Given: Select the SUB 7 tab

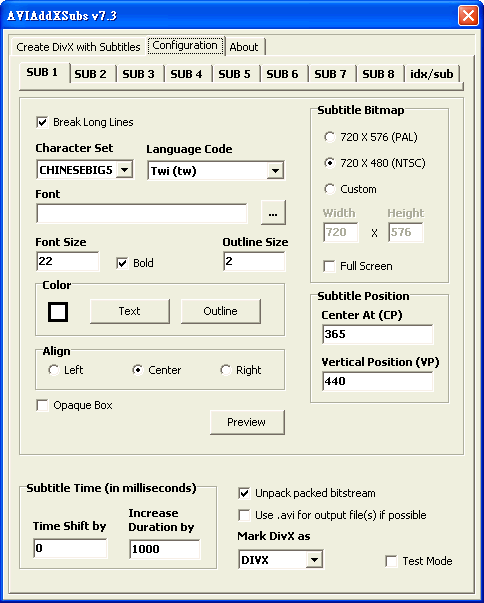Looking at the screenshot, I should point(331,74).
